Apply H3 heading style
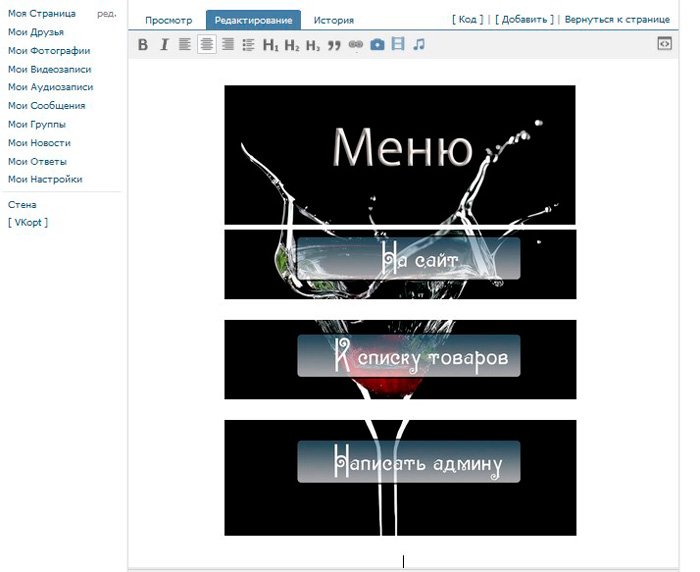This screenshot has height=572, width=700. pyautogui.click(x=313, y=45)
